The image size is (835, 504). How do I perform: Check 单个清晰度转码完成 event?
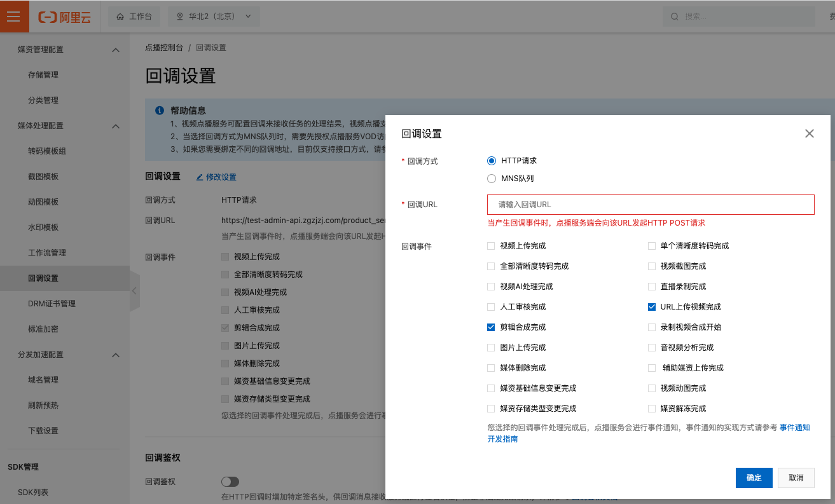[x=651, y=246]
